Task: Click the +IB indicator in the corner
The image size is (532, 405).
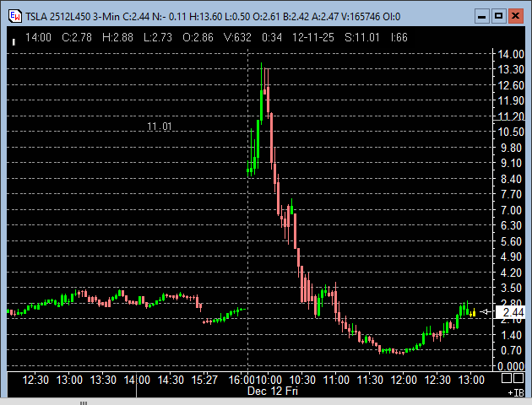Action: (x=516, y=392)
